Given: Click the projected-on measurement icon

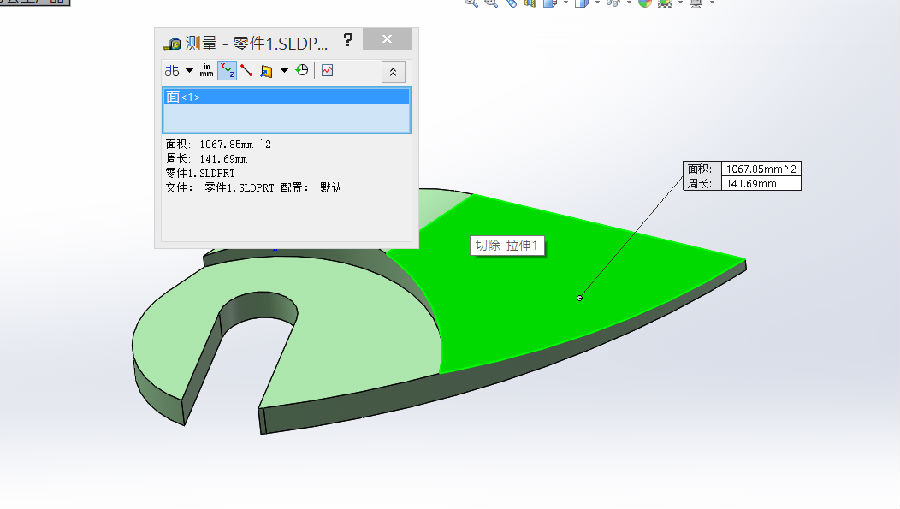Looking at the screenshot, I should [266, 71].
